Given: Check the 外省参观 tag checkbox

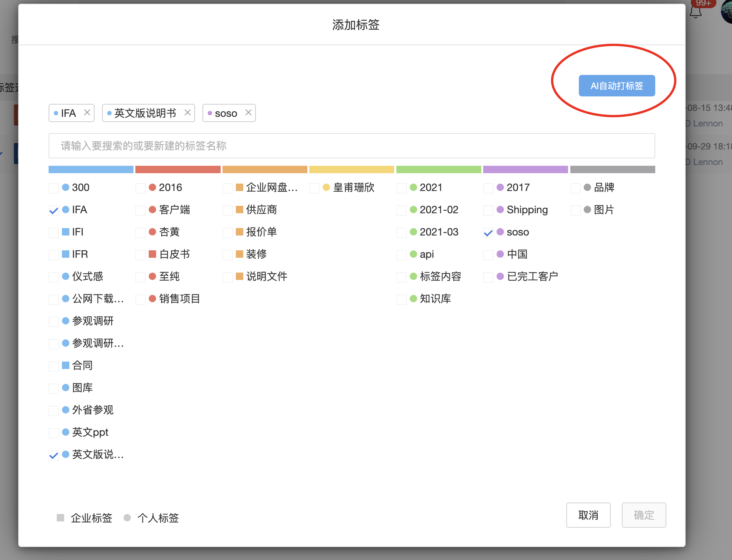Looking at the screenshot, I should click(x=54, y=411).
